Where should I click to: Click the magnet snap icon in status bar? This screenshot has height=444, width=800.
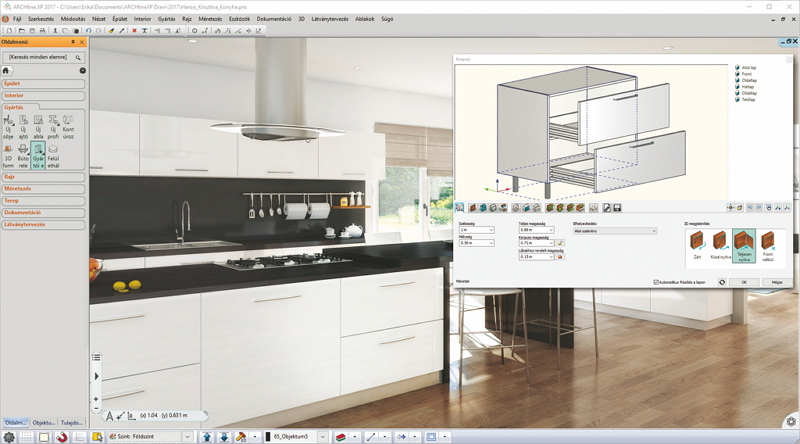[62, 437]
